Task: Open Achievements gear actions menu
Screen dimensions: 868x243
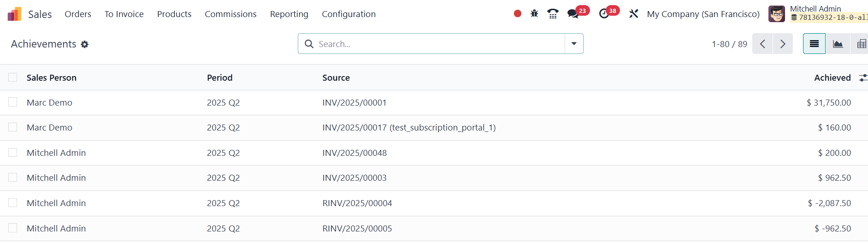Action: tap(85, 44)
